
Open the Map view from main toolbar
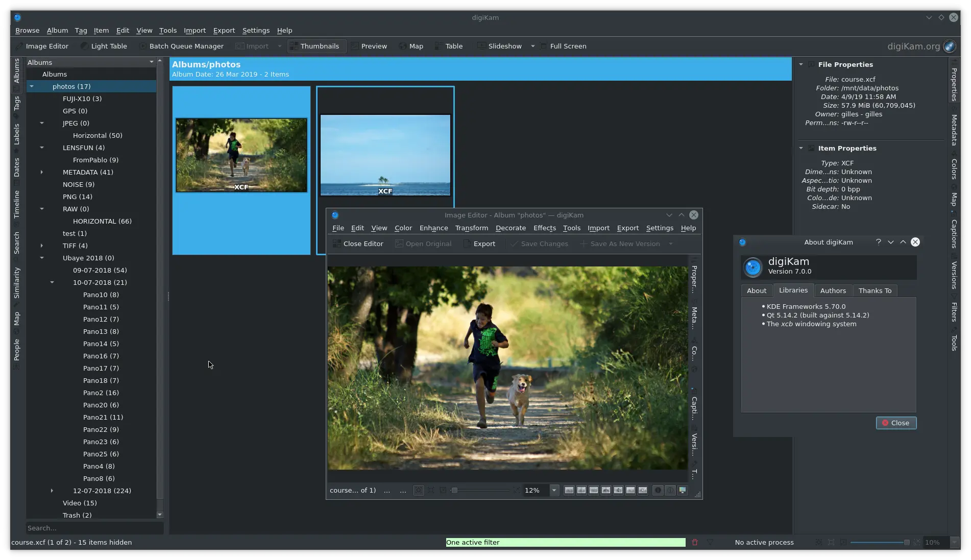click(x=411, y=46)
